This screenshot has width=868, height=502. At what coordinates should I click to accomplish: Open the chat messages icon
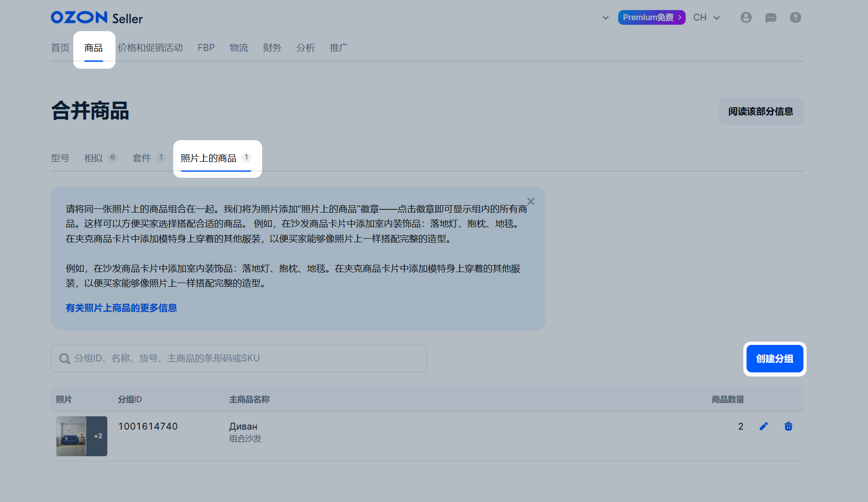[770, 18]
